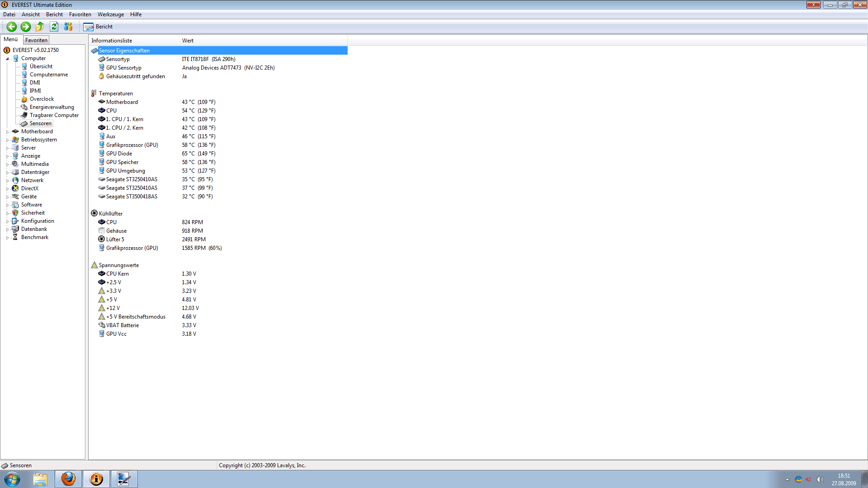Open the Werkzeuge menu
Screen dimensions: 868x488
tap(111, 14)
